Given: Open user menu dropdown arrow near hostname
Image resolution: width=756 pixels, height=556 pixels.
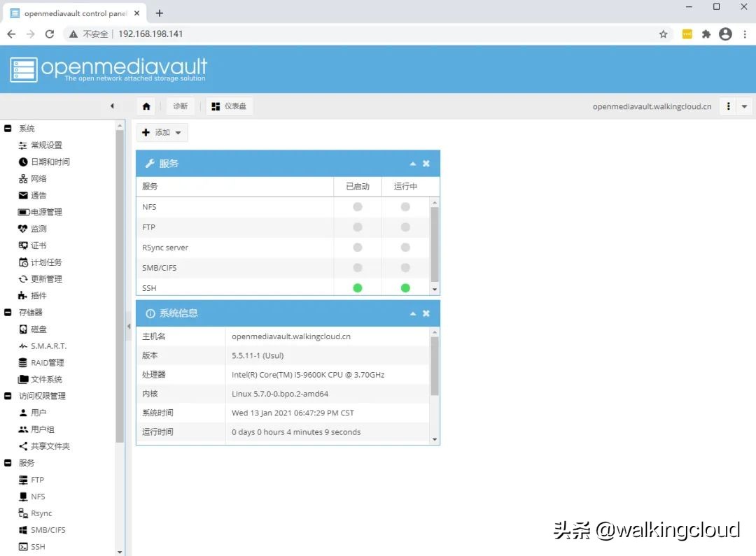Looking at the screenshot, I should click(x=744, y=106).
